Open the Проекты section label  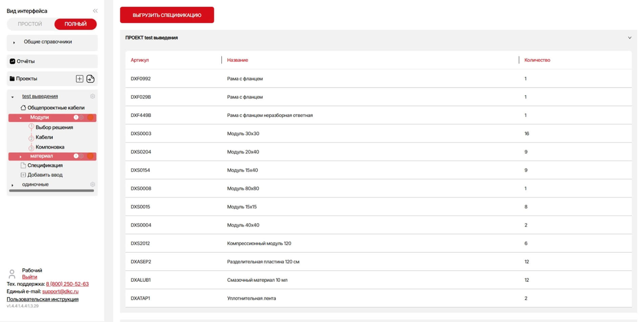click(x=26, y=79)
